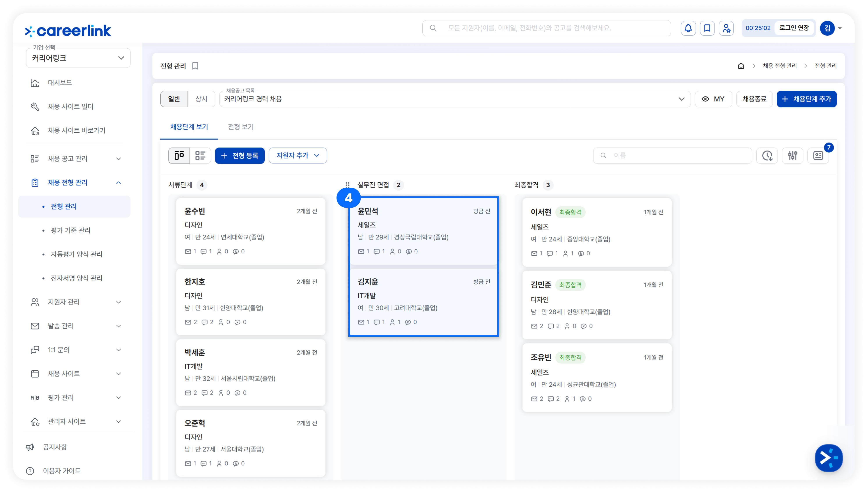This screenshot has height=493, width=868.
Task: Open the notifications bell
Action: 688,28
